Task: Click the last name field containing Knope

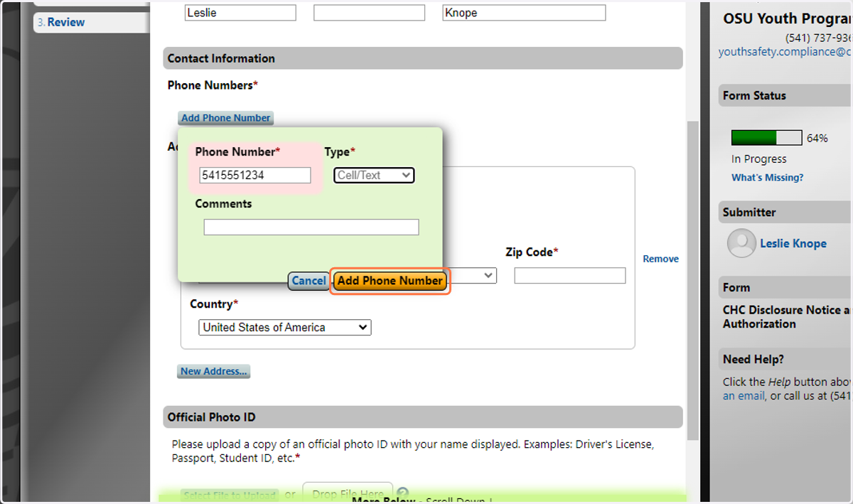Action: pos(524,13)
